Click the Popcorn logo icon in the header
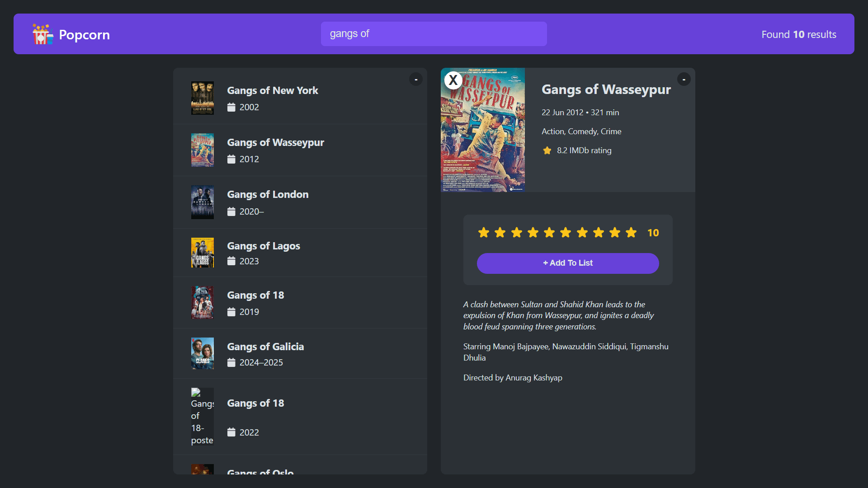The width and height of the screenshot is (868, 488). tap(42, 34)
